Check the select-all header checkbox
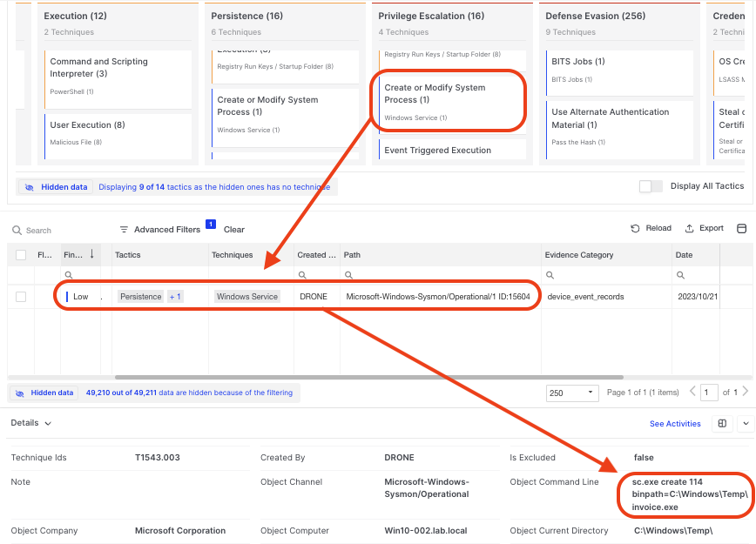The height and width of the screenshot is (544, 756). (21, 255)
